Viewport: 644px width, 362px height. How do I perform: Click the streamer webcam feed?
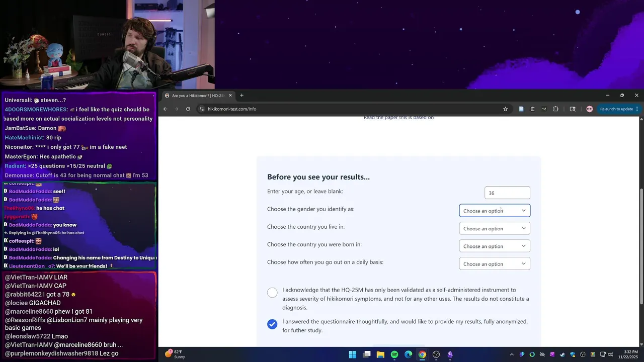pyautogui.click(x=107, y=45)
